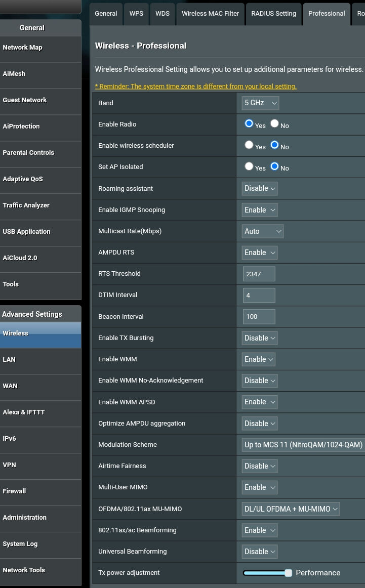Image resolution: width=365 pixels, height=588 pixels.
Task: Click the Tx power adjustment slider
Action: [267, 573]
